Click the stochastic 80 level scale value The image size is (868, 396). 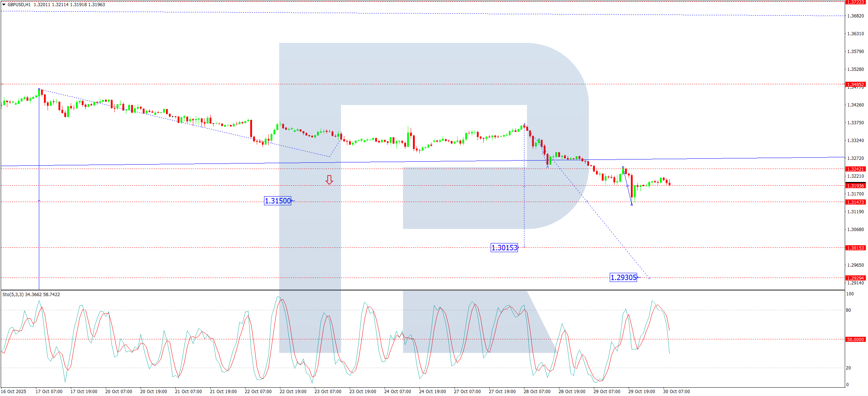tap(848, 310)
